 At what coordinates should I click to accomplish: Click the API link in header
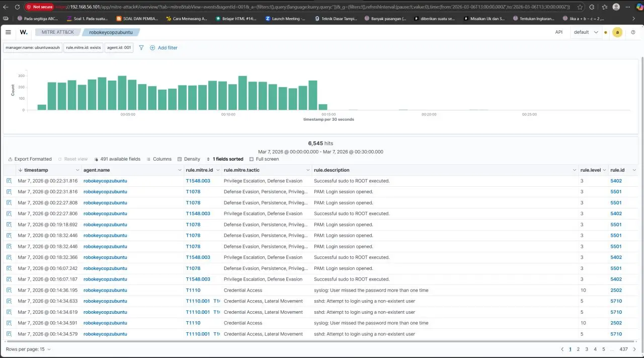tap(558, 32)
